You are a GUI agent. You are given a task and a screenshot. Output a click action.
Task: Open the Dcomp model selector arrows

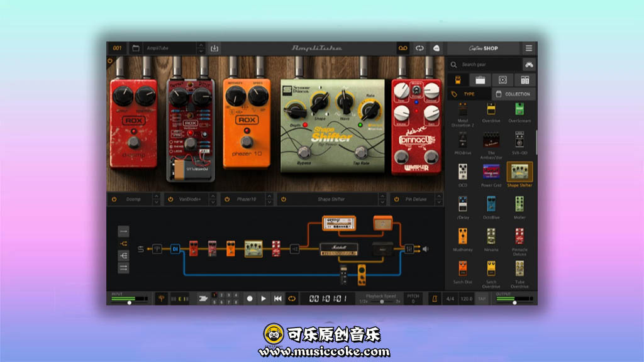click(156, 199)
